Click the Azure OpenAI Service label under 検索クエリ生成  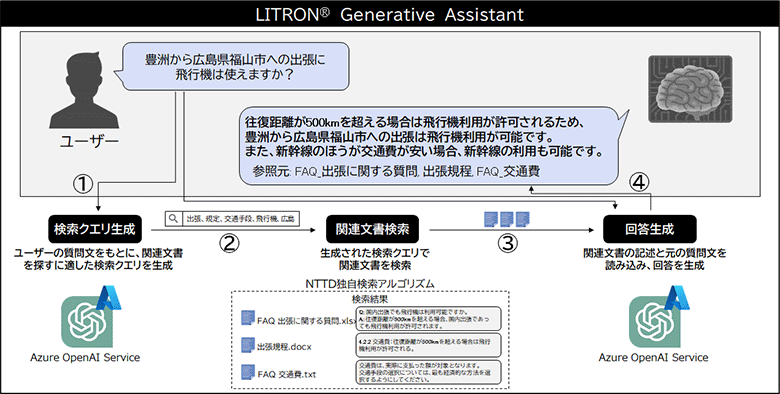tap(85, 357)
